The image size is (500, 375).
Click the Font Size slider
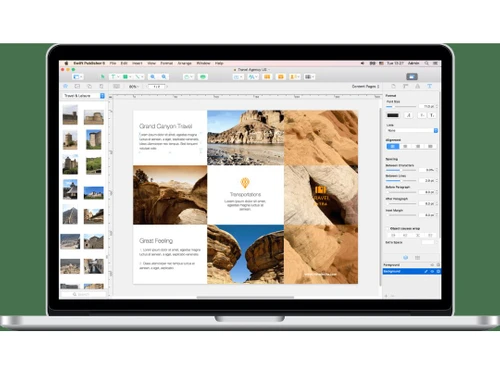click(x=401, y=106)
